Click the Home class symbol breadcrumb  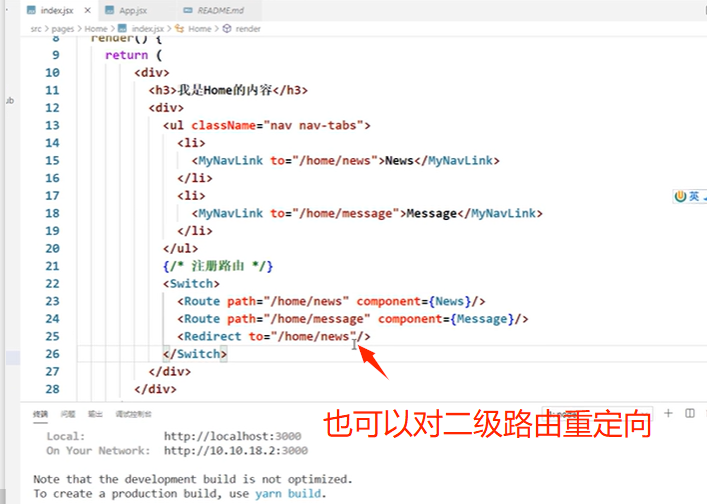[199, 29]
